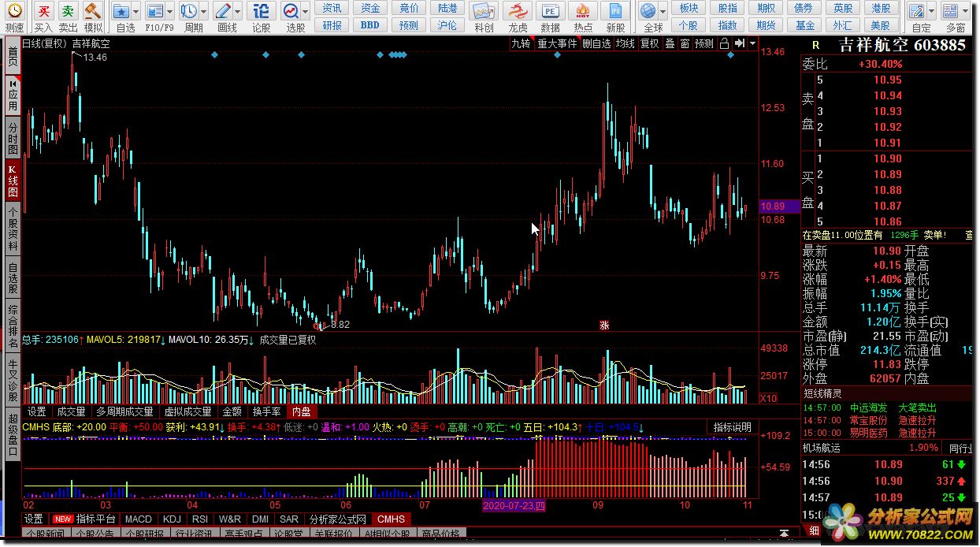
Task: Click the 2020-07-23 date marker on timeline
Action: coord(514,505)
